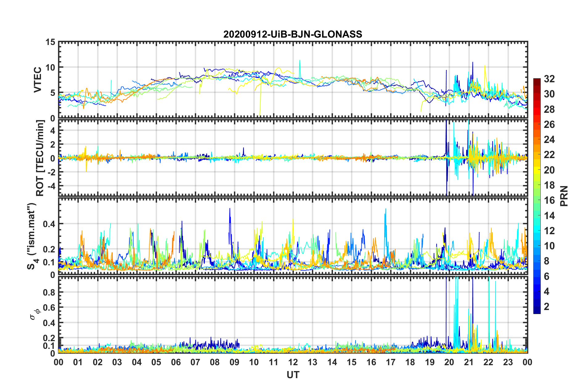Click x-axis hour label 05
The height and width of the screenshot is (392, 586).
coord(156,362)
